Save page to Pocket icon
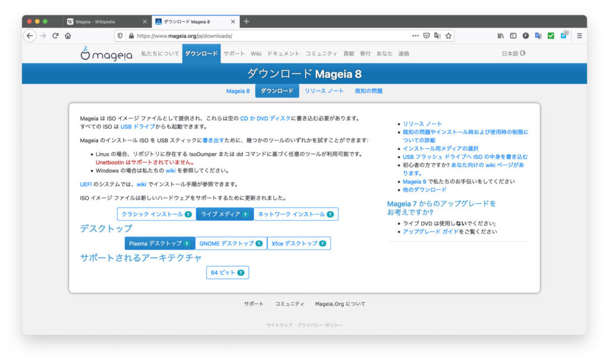609x364 pixels. click(426, 36)
